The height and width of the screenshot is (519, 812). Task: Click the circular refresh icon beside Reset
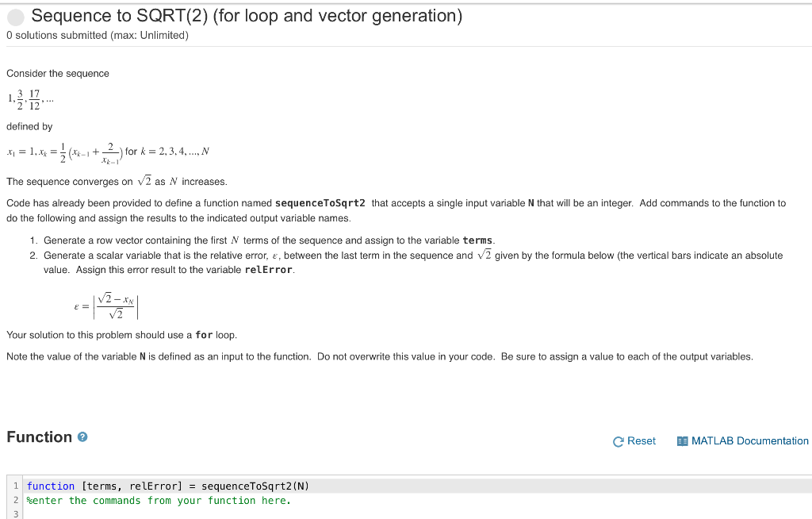click(x=617, y=440)
